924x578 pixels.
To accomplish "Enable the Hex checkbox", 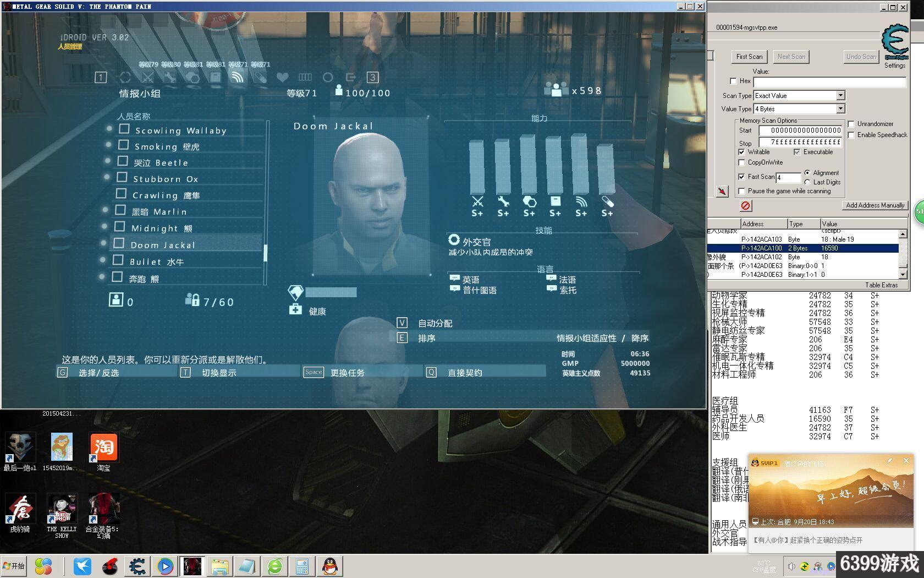I will pos(733,81).
